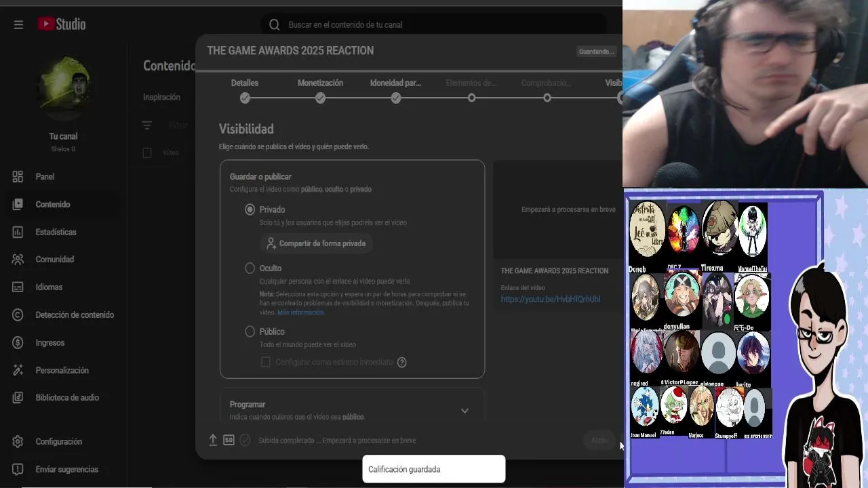The width and height of the screenshot is (868, 488).
Task: Click the checks complete circle icon
Action: click(245, 440)
